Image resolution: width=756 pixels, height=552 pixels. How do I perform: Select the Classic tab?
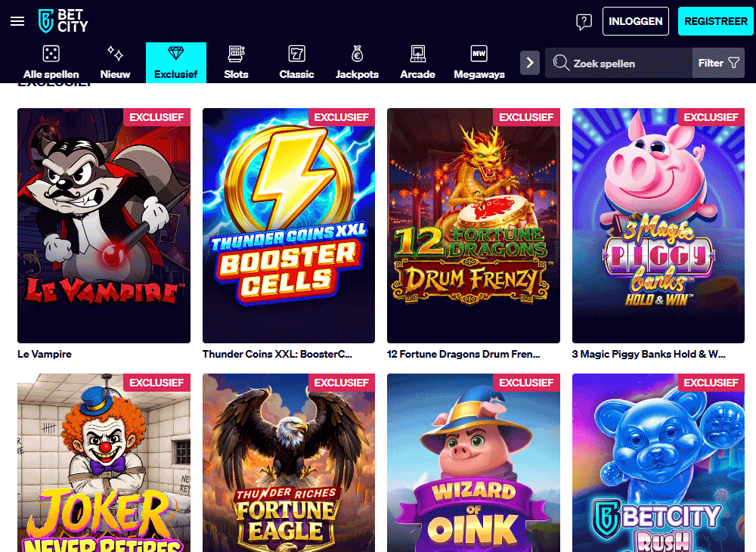(296, 63)
